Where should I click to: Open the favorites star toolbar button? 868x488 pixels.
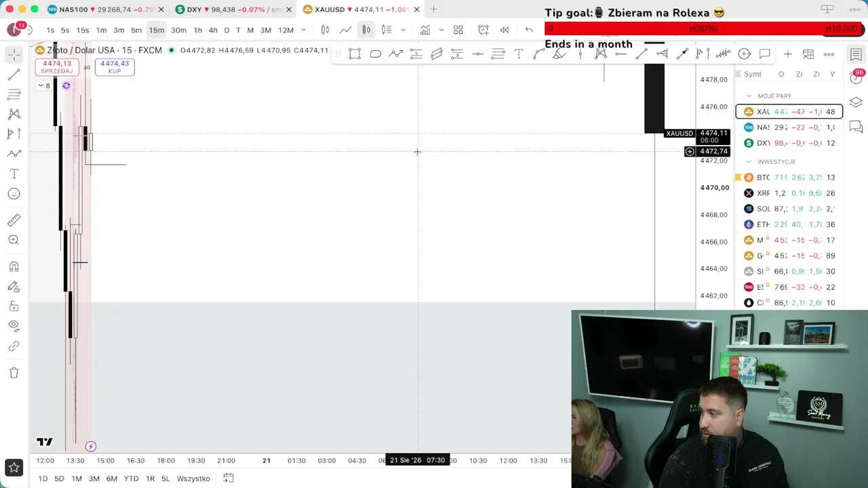pyautogui.click(x=14, y=467)
